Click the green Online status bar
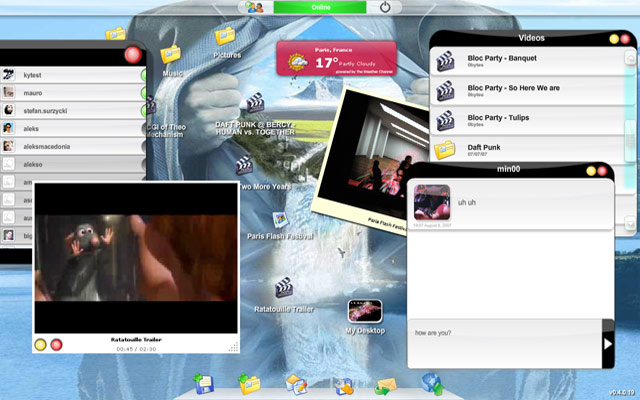This screenshot has height=400, width=640. click(320, 7)
